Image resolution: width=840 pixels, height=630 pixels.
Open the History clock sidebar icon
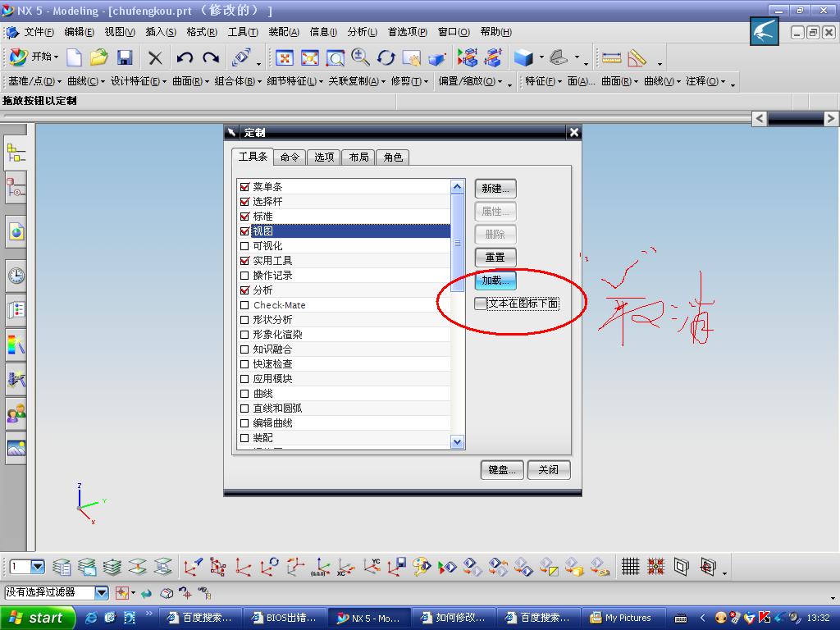[x=16, y=276]
